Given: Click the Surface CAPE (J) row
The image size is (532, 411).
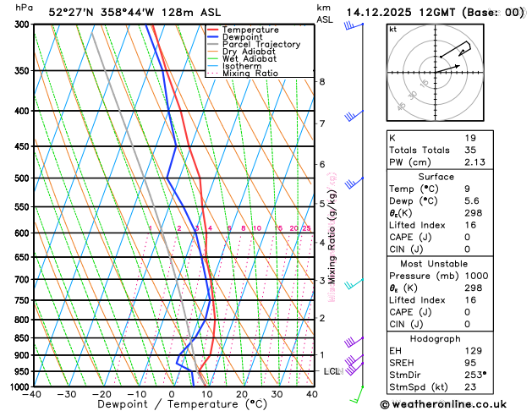Looking at the screenshot, I should (440, 237).
